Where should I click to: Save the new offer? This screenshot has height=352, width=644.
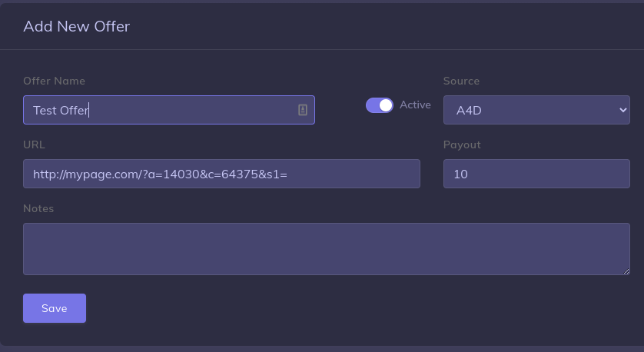[x=55, y=308]
